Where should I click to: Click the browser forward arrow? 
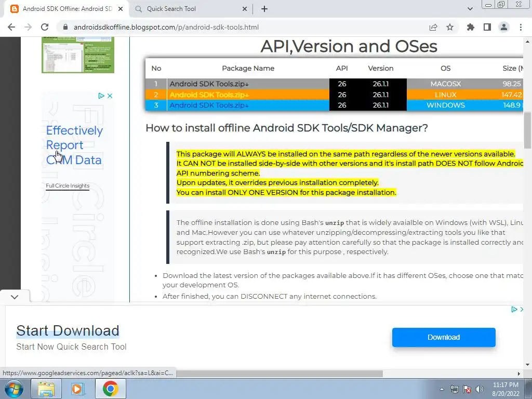[x=28, y=27]
